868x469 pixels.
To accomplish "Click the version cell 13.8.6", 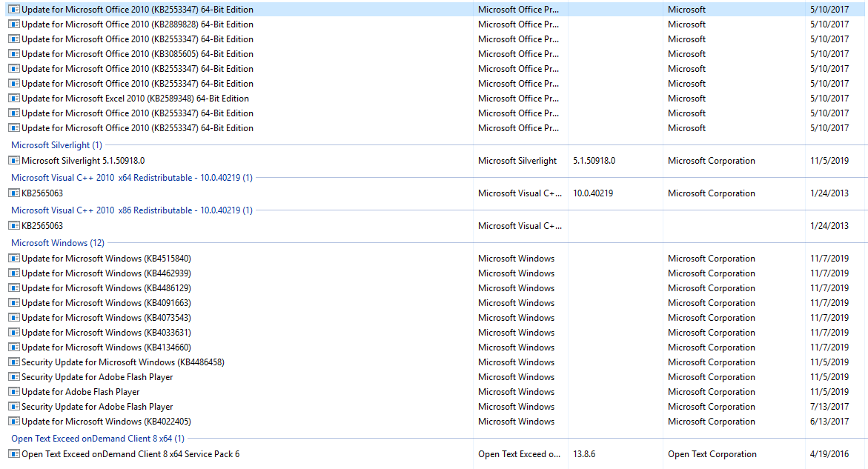I will [x=584, y=454].
